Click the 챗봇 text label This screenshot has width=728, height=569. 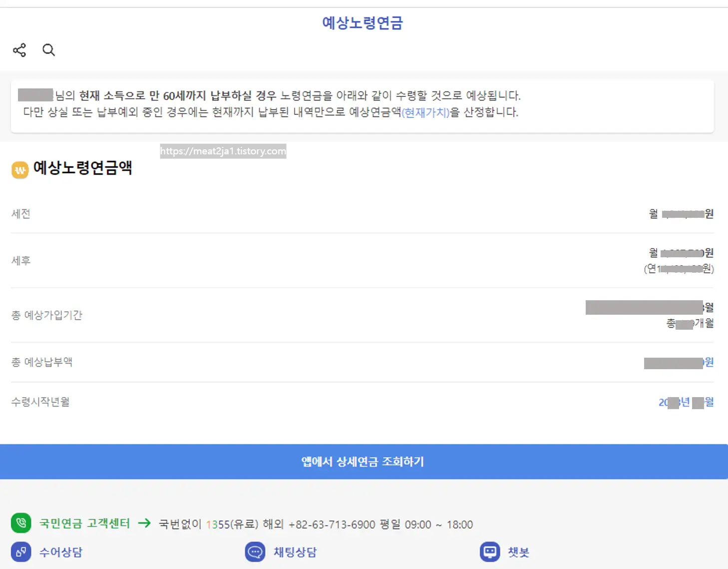518,552
